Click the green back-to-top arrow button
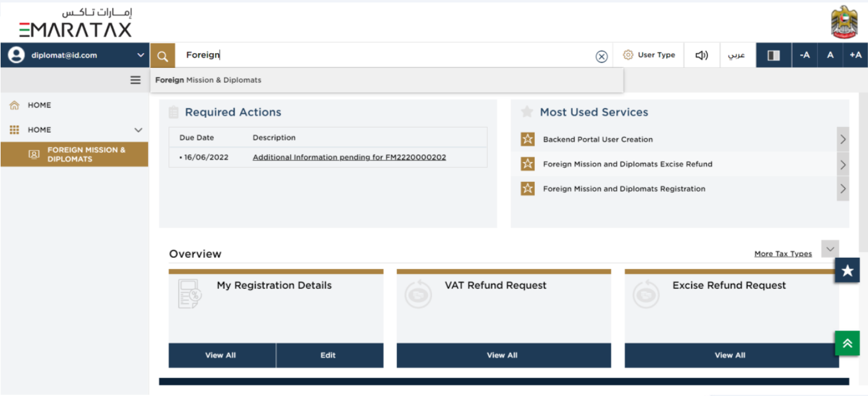This screenshot has width=868, height=396. pyautogui.click(x=847, y=343)
